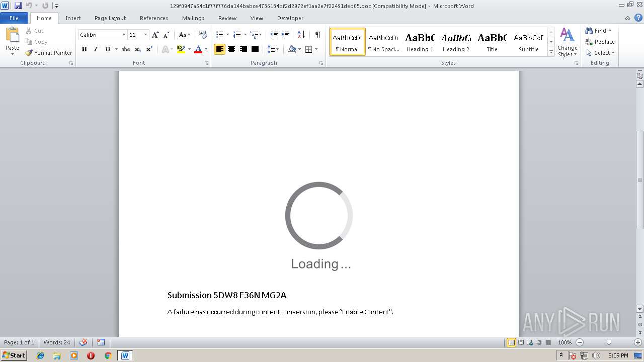Open Font dialog launcher
Screen dimensions: 644x362
[x=206, y=63]
